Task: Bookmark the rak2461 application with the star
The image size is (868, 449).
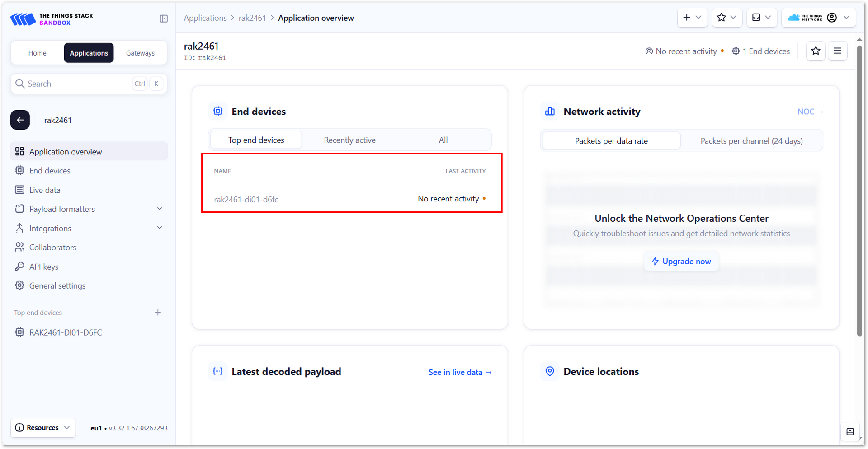Action: (816, 51)
